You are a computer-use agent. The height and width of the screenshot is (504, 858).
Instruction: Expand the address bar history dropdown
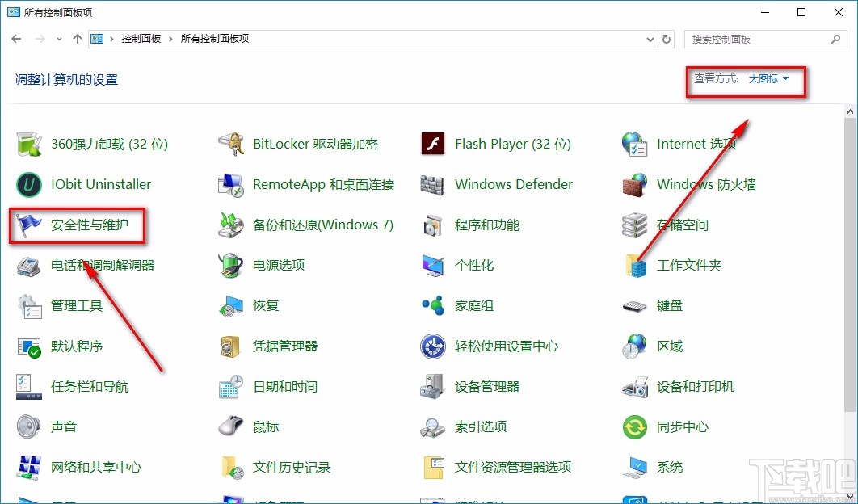tap(650, 38)
